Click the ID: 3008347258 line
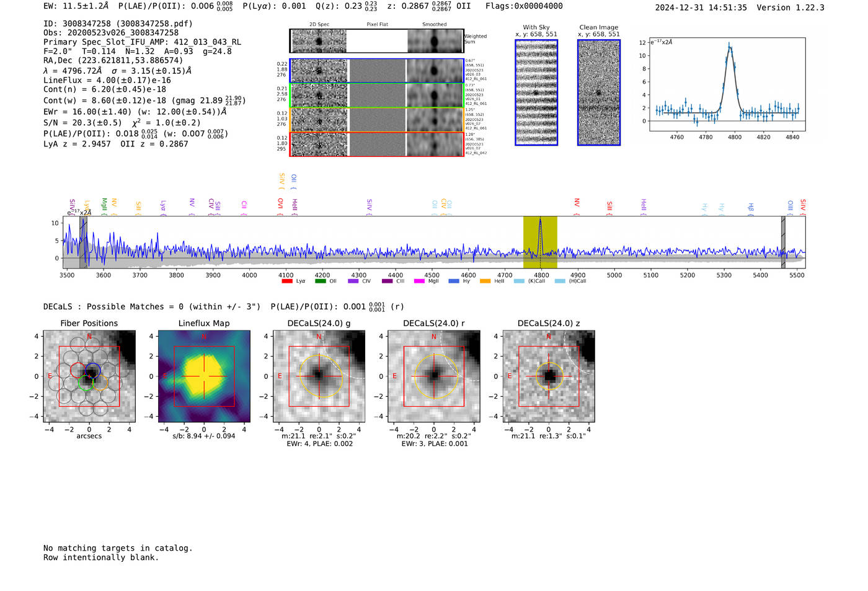Image resolution: width=868 pixels, height=591 pixels. pos(118,24)
